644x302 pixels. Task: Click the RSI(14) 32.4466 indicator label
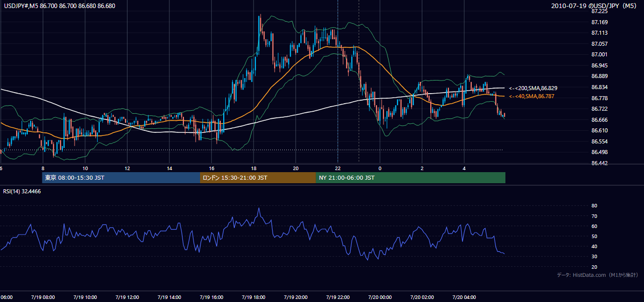click(x=22, y=191)
